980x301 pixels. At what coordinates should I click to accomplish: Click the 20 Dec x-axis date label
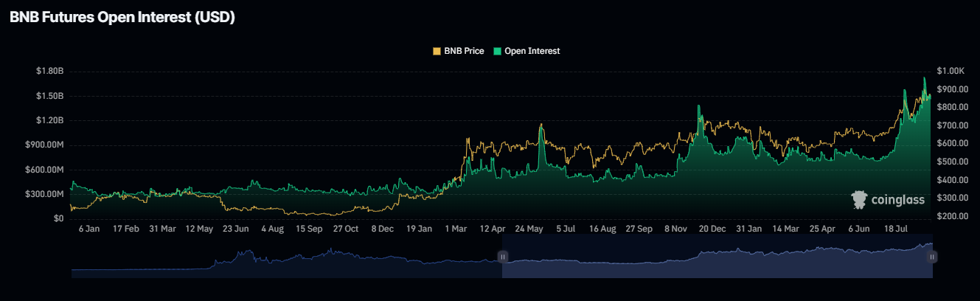coord(712,229)
